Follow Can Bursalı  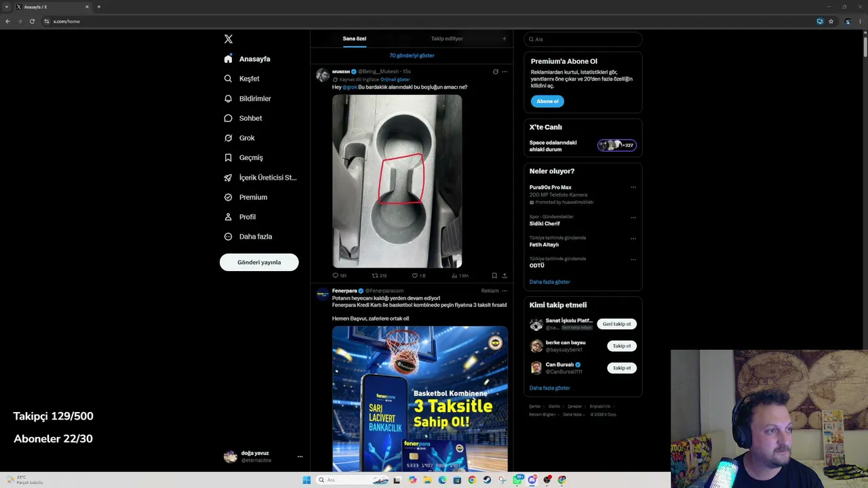[x=622, y=368]
